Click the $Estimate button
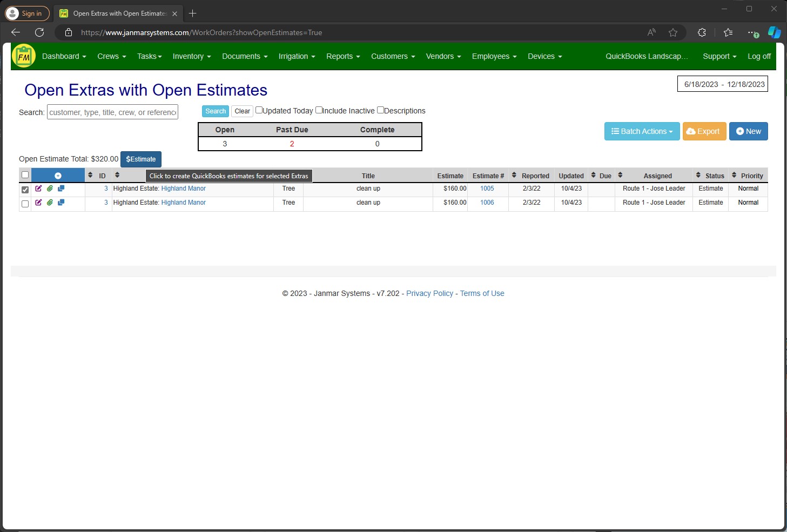The image size is (787, 532). 141,159
